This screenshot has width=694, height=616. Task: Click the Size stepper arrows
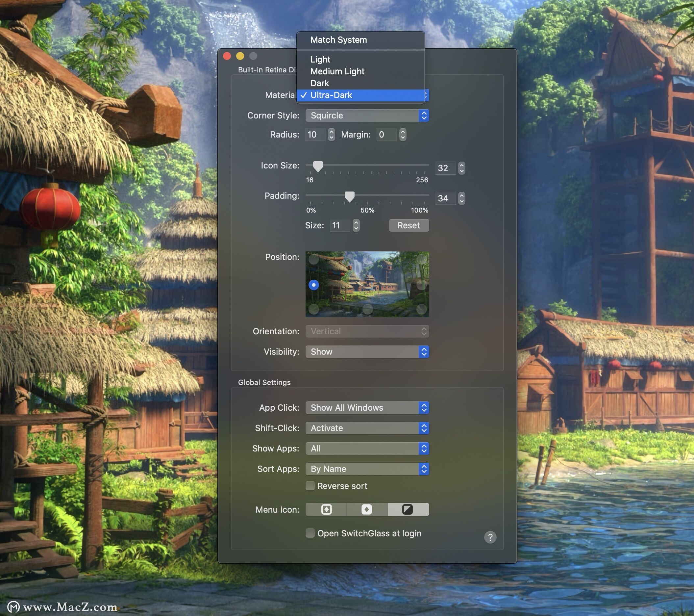[x=356, y=225]
